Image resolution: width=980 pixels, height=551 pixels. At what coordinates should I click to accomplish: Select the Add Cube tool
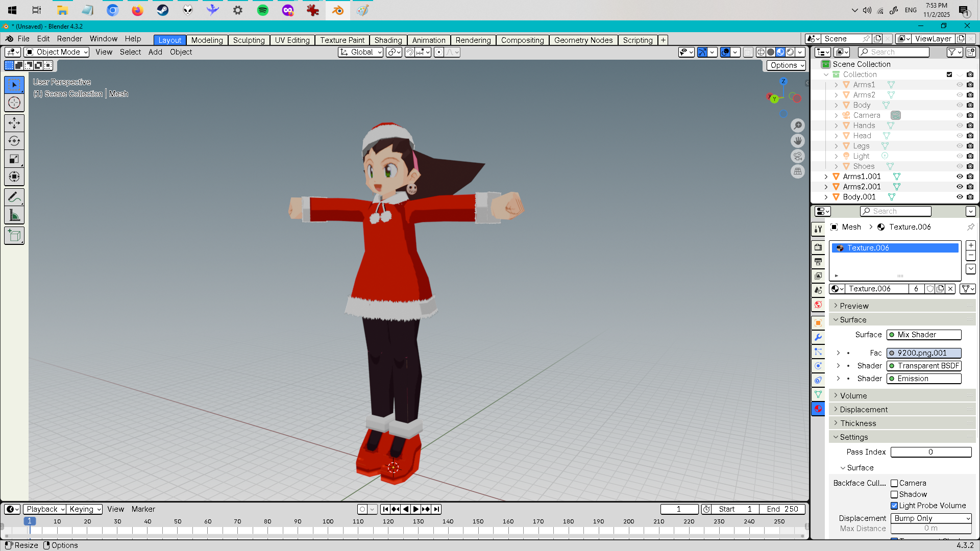click(x=14, y=236)
